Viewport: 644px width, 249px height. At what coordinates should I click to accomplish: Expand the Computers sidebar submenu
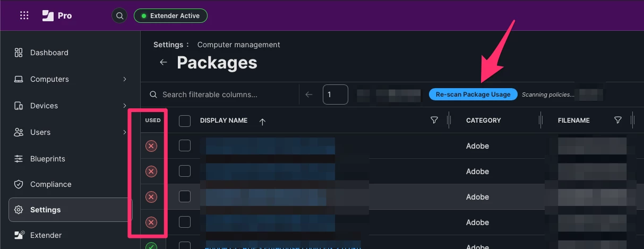click(125, 79)
